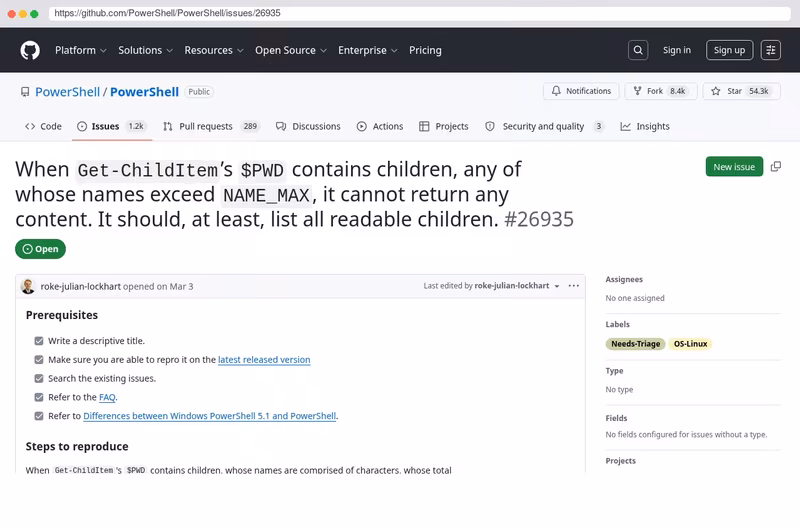Click the Actions play icon
The height and width of the screenshot is (528, 800).
pyautogui.click(x=361, y=126)
